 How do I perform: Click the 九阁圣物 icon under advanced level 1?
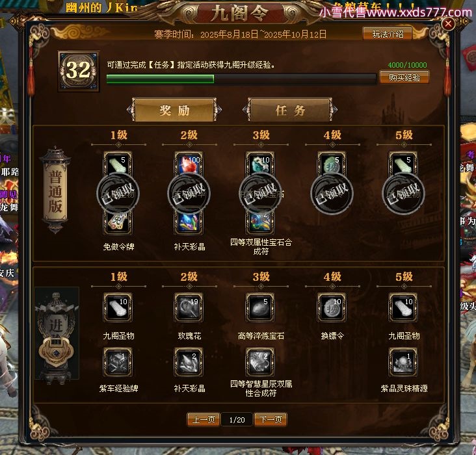point(118,307)
